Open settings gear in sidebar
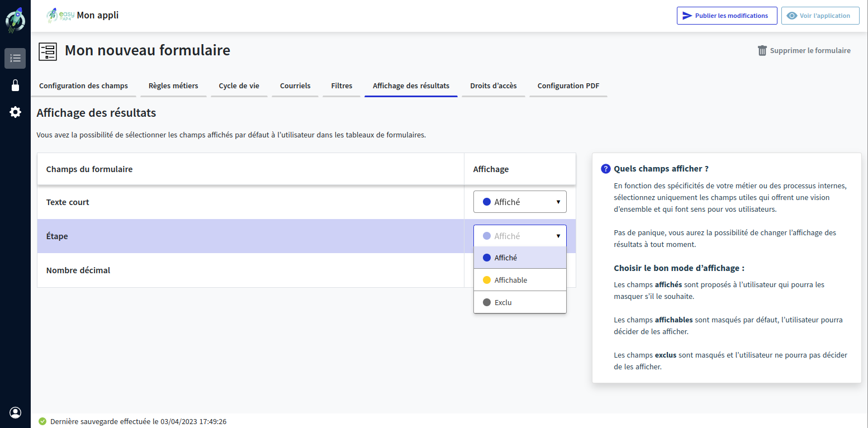This screenshot has height=428, width=868. coord(15,112)
